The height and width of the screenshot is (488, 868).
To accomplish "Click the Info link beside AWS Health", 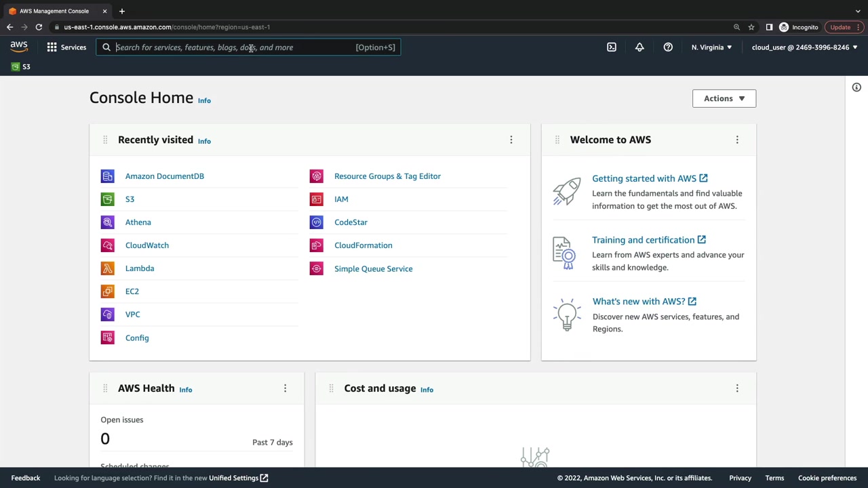I will click(186, 390).
